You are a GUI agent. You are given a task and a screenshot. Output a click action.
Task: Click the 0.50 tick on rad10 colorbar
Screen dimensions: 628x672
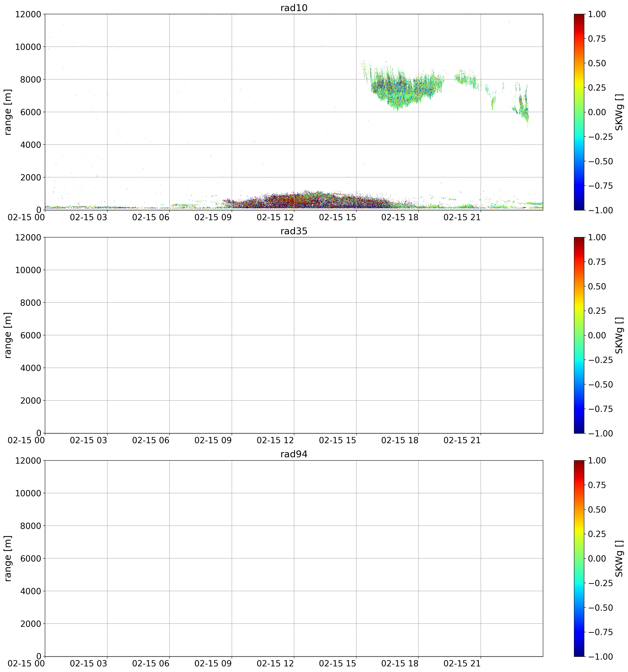point(597,63)
